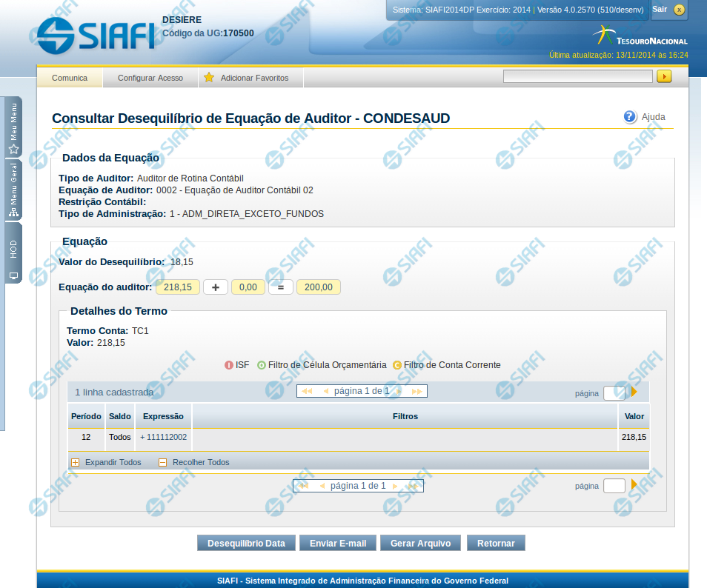
Task: Open the Configurar Acesso menu
Action: pyautogui.click(x=150, y=78)
